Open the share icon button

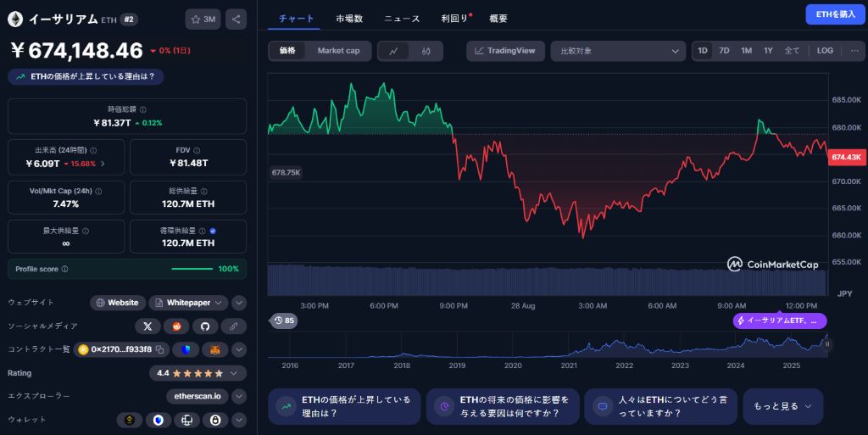point(236,20)
